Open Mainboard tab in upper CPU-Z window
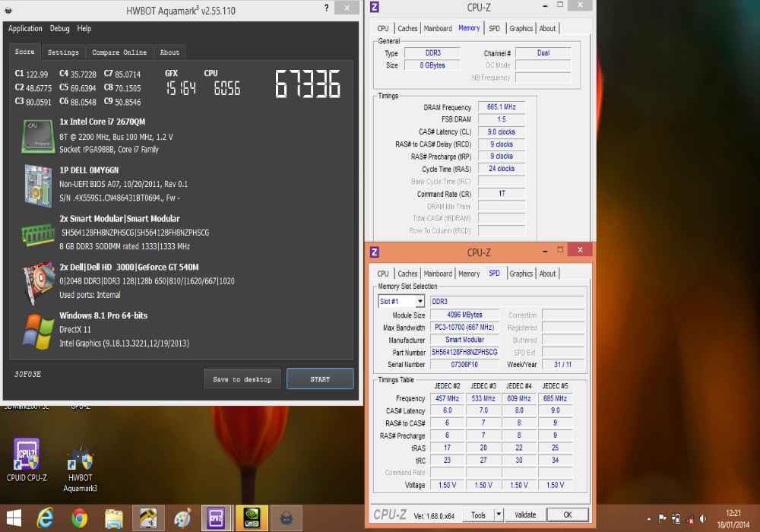 tap(438, 29)
